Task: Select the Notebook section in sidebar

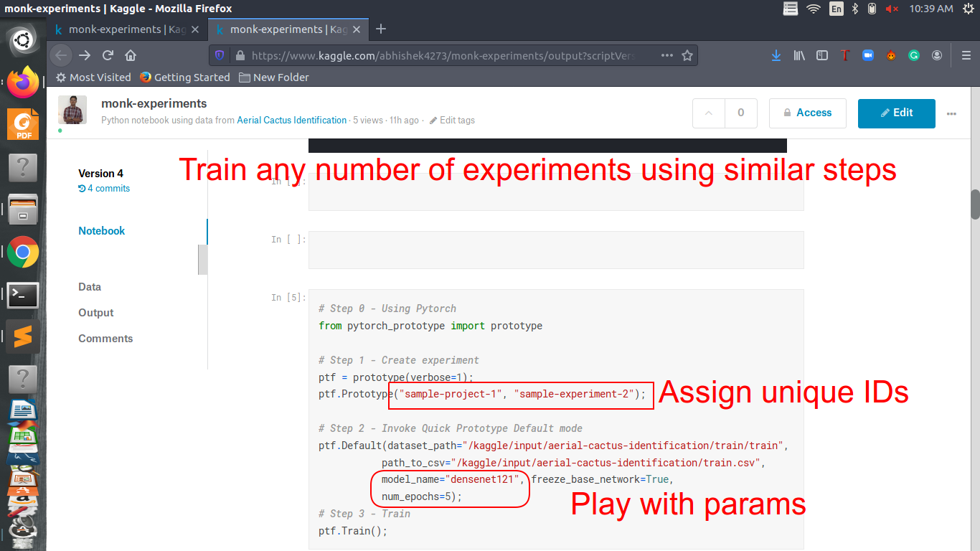Action: [x=102, y=231]
